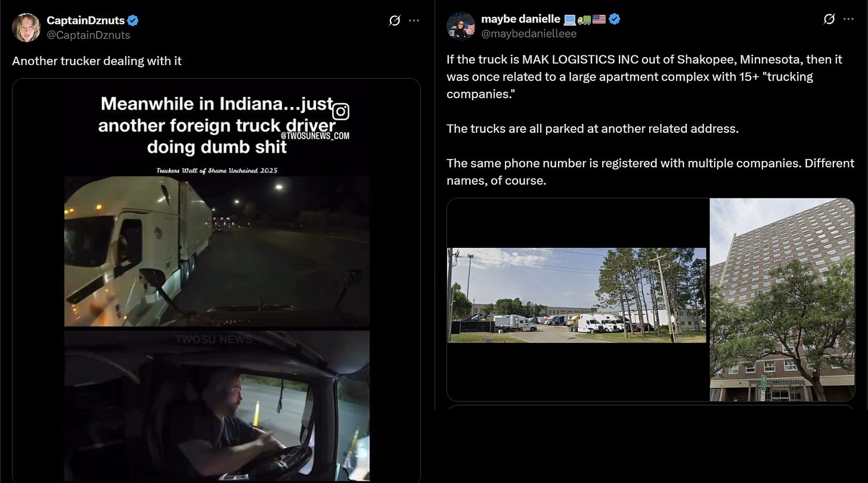Click 'Another trucker dealing with it' text

pos(97,61)
